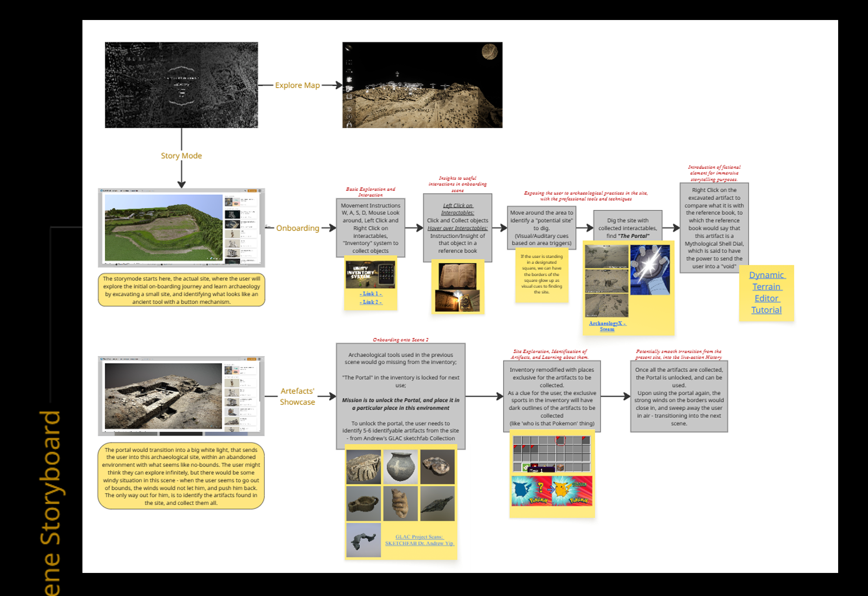This screenshot has height=596, width=868.
Task: Select the inventory grid slots image
Action: (552, 454)
